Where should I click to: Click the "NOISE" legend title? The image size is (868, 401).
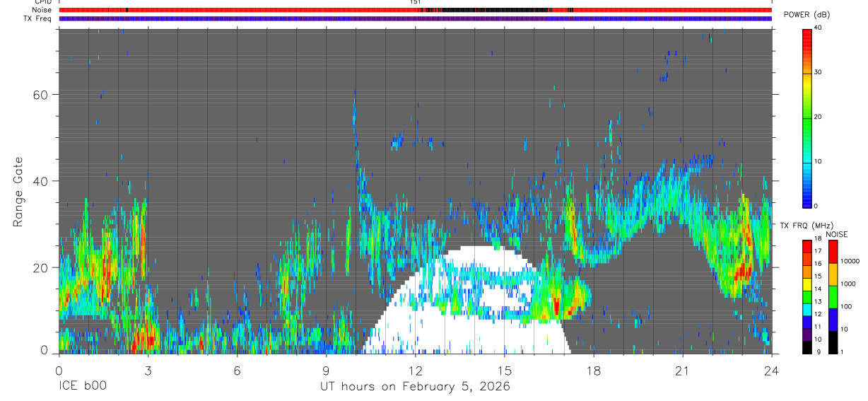pos(836,234)
